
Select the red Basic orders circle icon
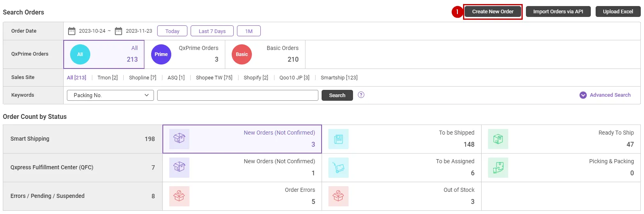(242, 54)
